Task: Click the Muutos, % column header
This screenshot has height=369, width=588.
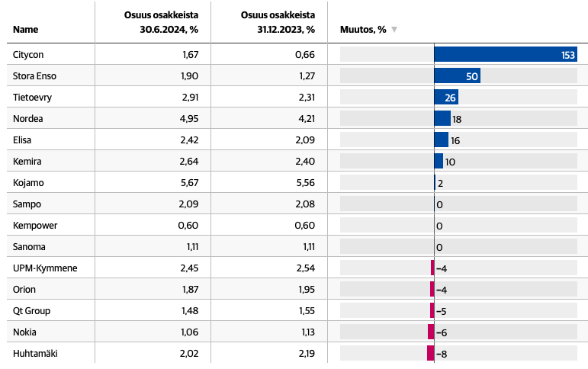Action: [x=363, y=30]
